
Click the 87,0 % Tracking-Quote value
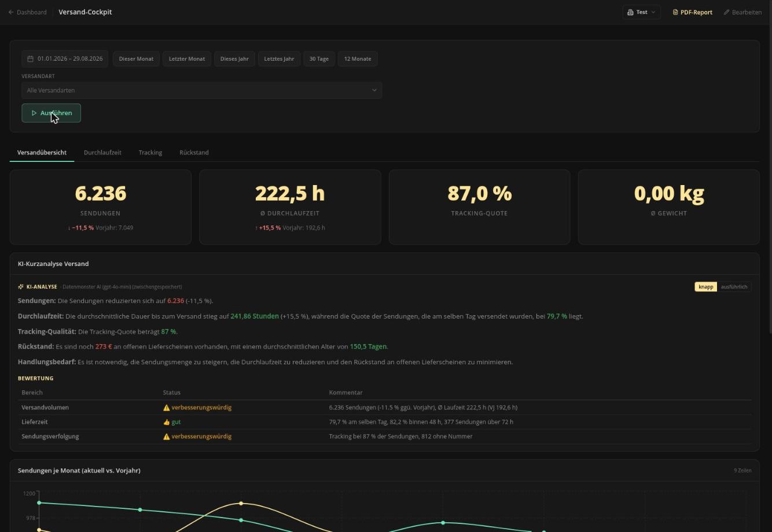480,193
